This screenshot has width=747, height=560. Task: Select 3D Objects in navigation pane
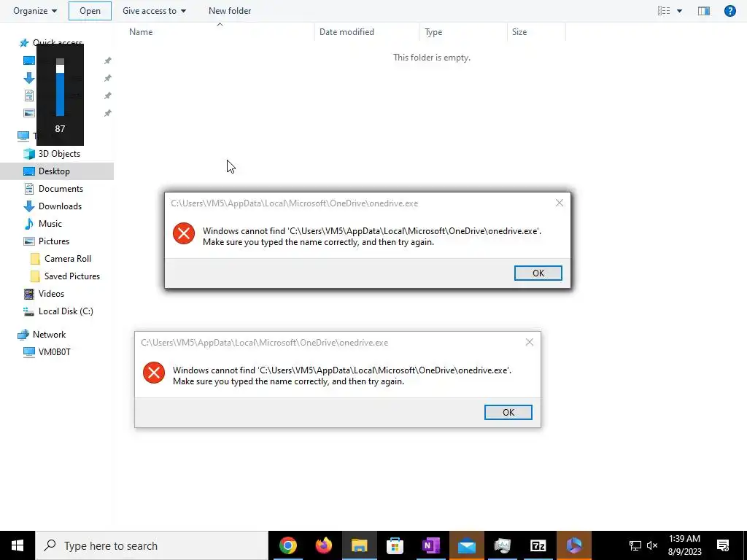tap(59, 154)
